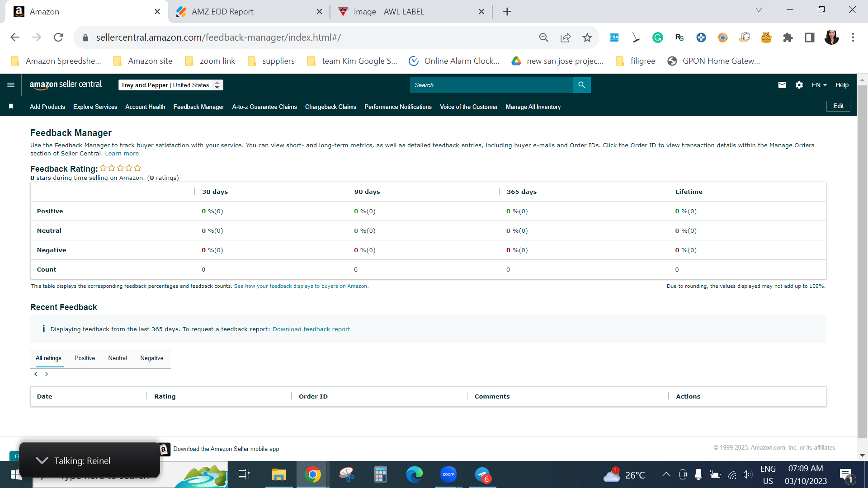Click Download the Amazon Seller mobile app
The height and width of the screenshot is (488, 868).
coord(226,449)
